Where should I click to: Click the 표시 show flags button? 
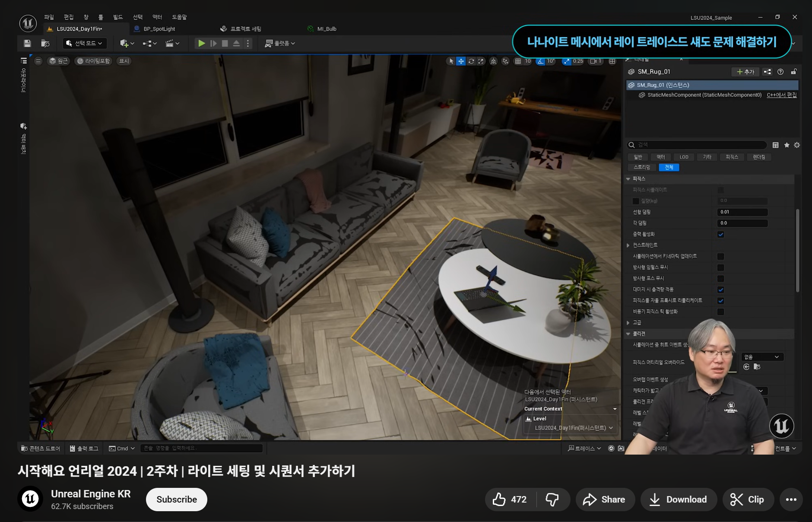(x=124, y=61)
